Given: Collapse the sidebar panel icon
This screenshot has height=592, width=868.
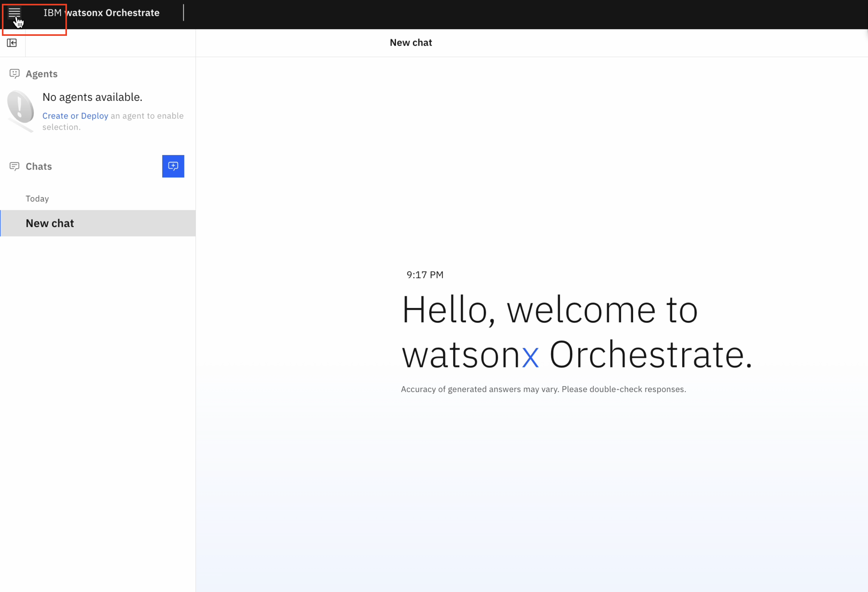Looking at the screenshot, I should 12,43.
